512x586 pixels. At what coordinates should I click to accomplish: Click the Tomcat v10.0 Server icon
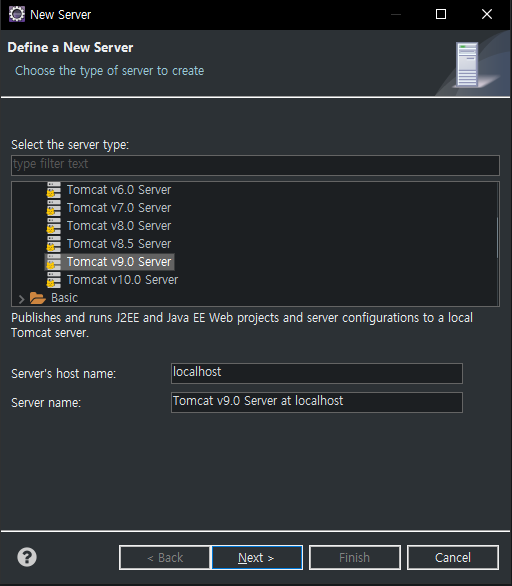[x=53, y=280]
